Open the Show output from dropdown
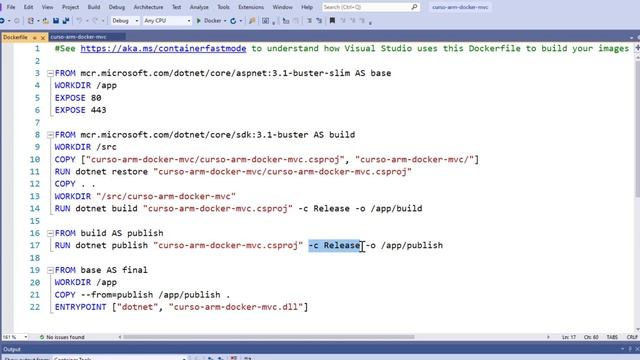Screen dimensions: 640x360 point(120,358)
